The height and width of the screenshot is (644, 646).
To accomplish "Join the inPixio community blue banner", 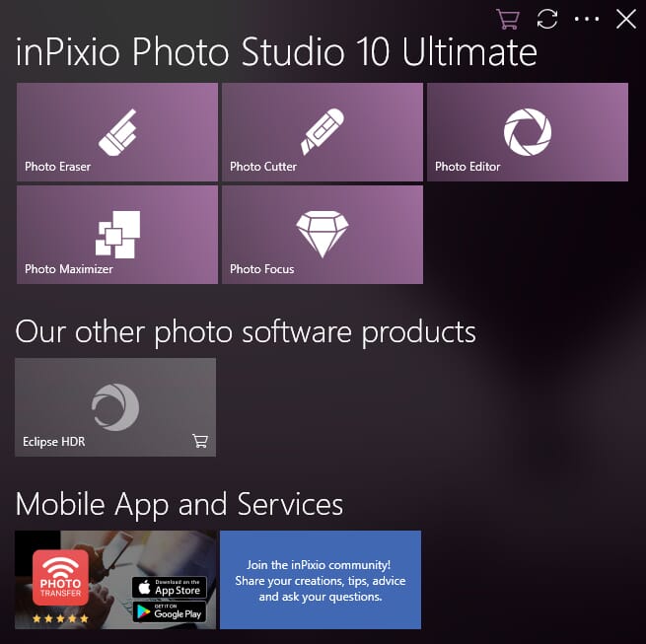I will click(321, 580).
